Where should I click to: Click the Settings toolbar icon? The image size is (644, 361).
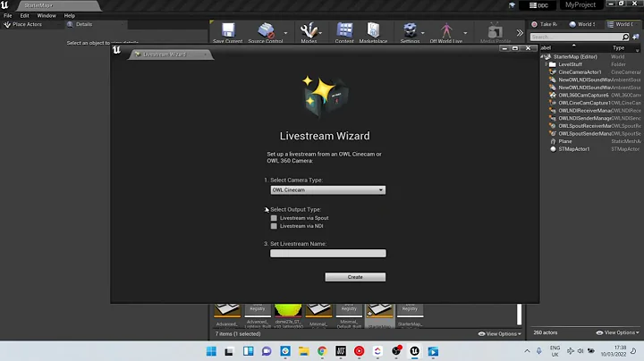click(410, 32)
